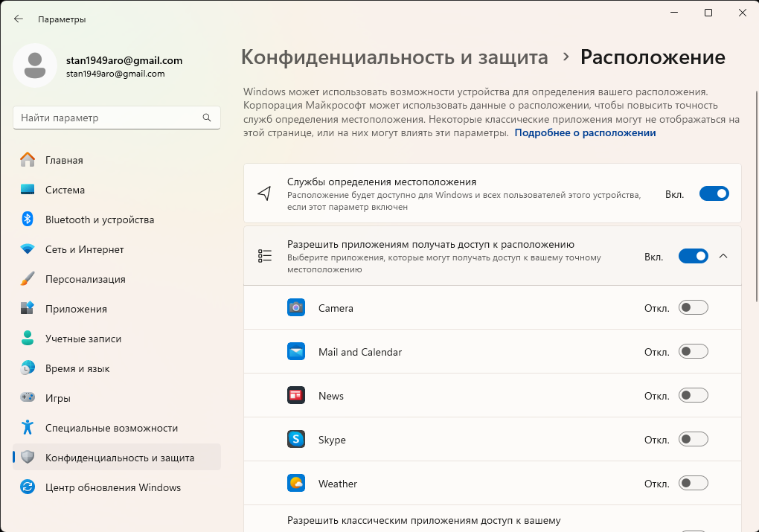Turn on the News location toggle
The width and height of the screenshot is (759, 532).
click(694, 396)
